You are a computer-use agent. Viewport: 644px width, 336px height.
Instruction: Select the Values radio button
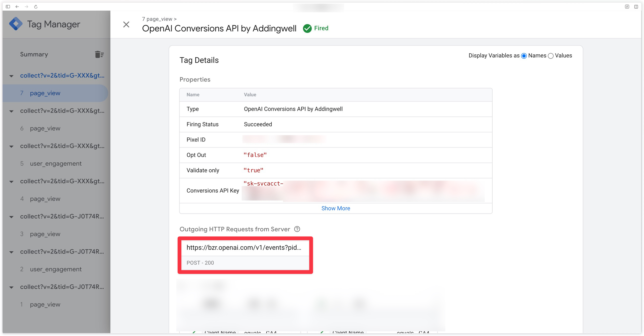pos(551,56)
